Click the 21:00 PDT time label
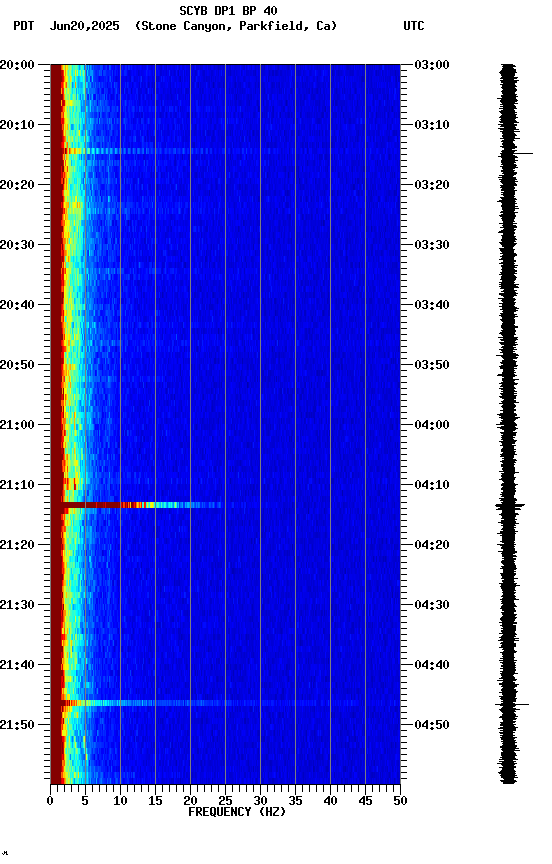This screenshot has width=552, height=864. point(17,425)
